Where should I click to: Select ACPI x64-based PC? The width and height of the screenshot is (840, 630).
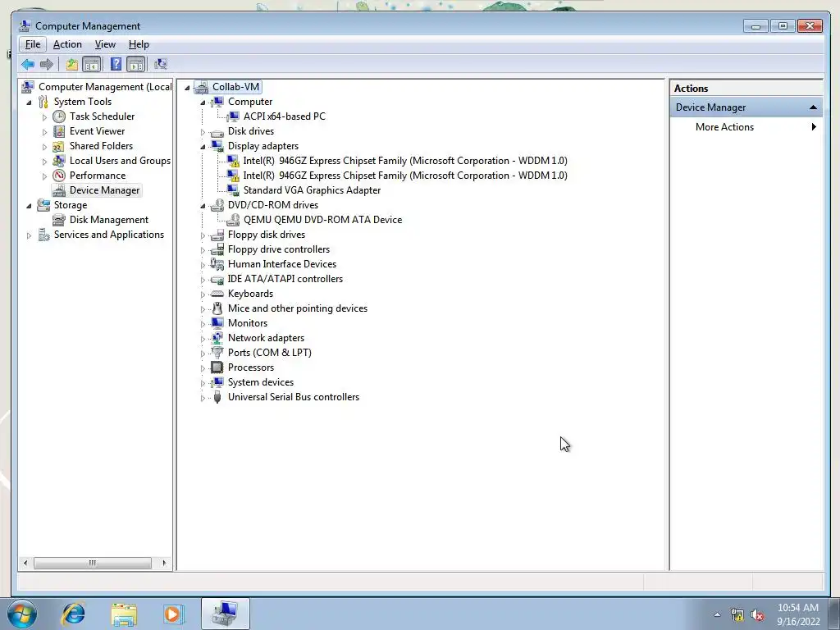coord(284,116)
